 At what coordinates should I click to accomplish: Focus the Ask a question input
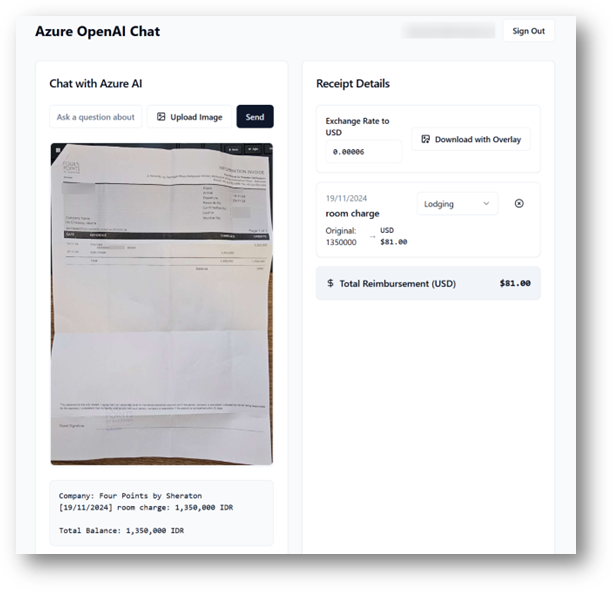point(96,117)
